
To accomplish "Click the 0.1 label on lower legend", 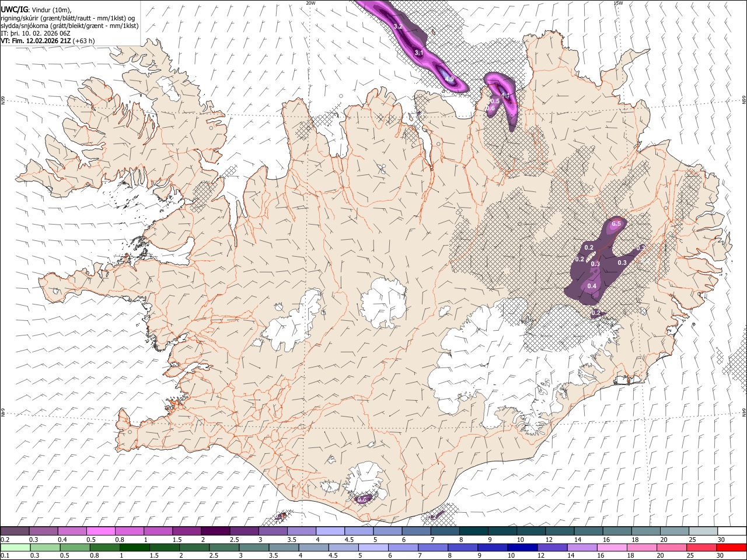I will pos(5,556).
